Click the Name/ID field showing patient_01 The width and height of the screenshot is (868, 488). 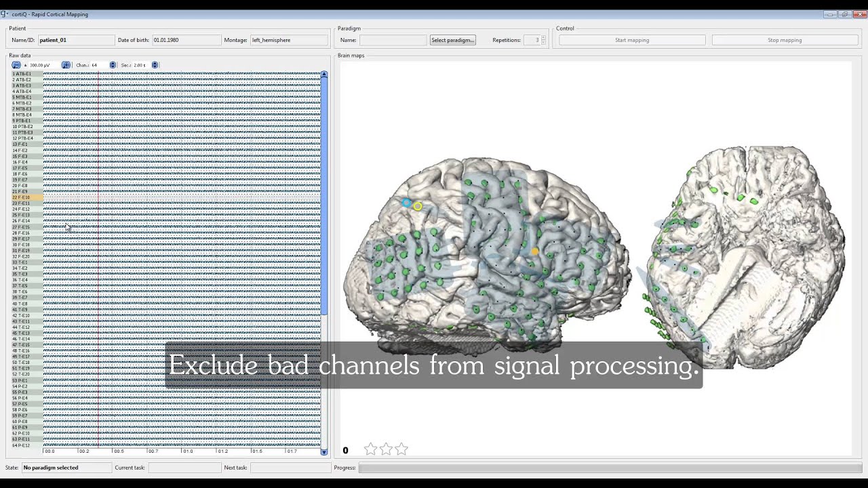click(x=76, y=40)
